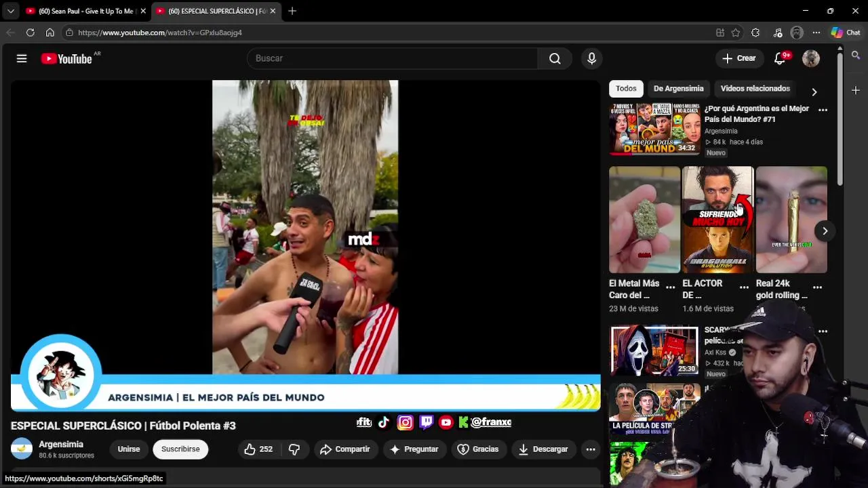Show next shorts with shelf arrow

click(825, 231)
